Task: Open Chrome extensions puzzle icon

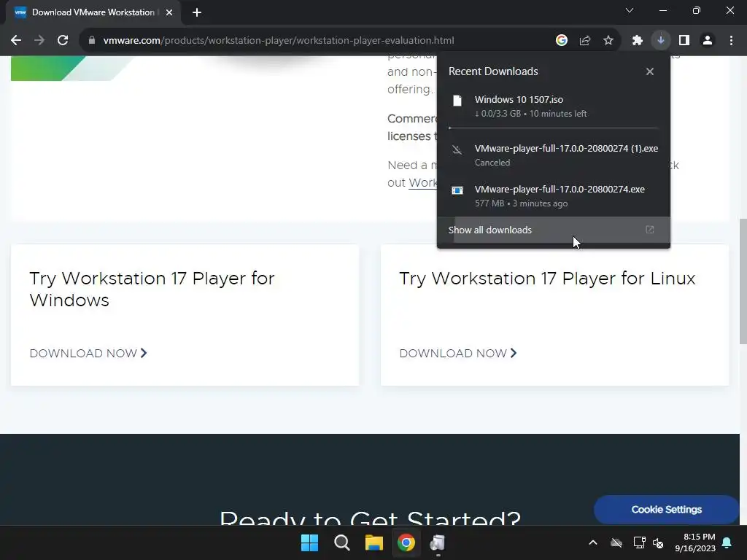Action: click(x=638, y=41)
